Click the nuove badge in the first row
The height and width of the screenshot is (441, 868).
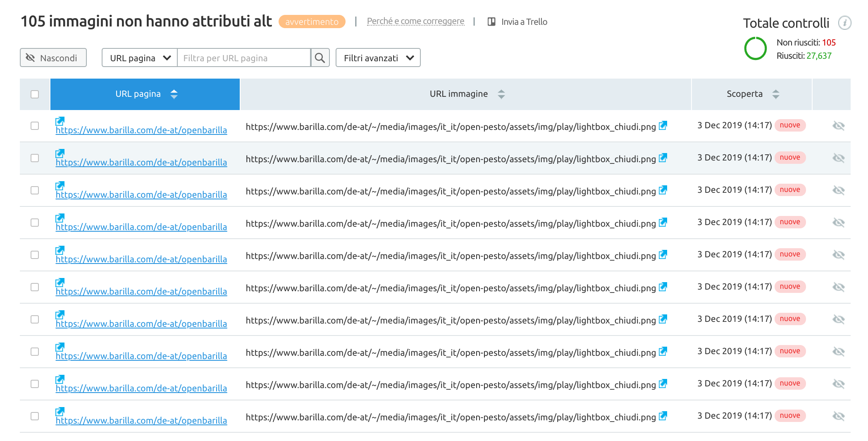[790, 125]
